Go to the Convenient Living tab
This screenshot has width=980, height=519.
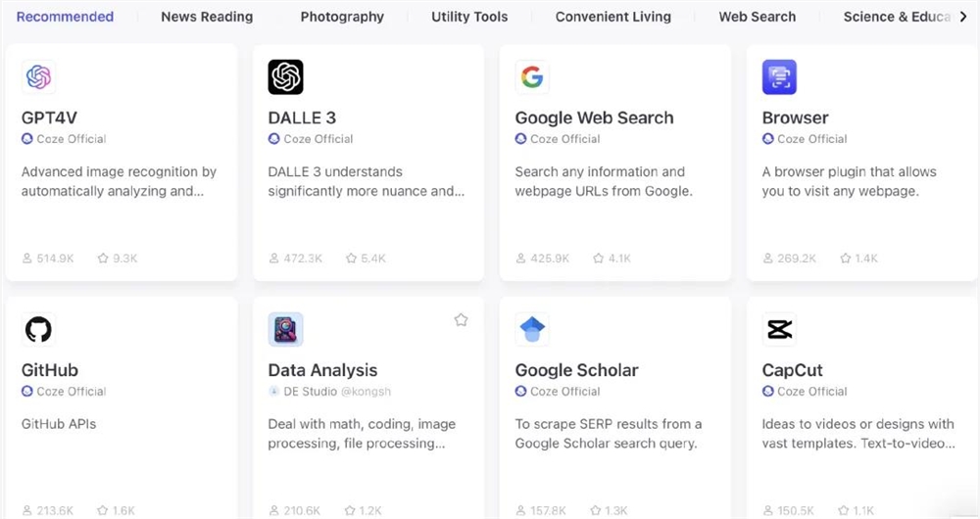(613, 17)
